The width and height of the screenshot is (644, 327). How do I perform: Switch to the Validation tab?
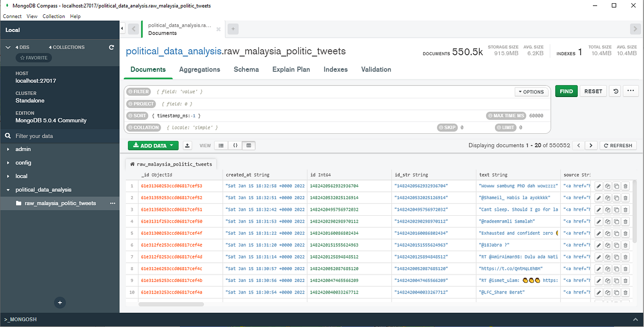coord(376,69)
